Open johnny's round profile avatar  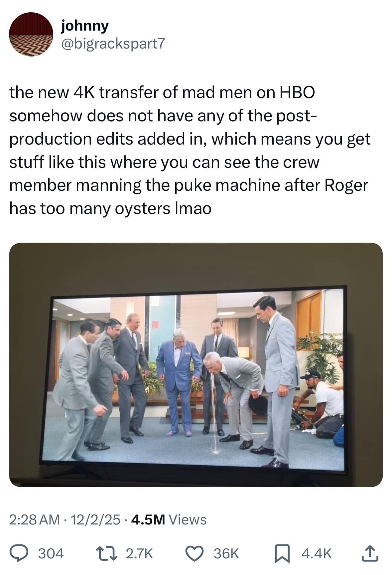(x=31, y=34)
